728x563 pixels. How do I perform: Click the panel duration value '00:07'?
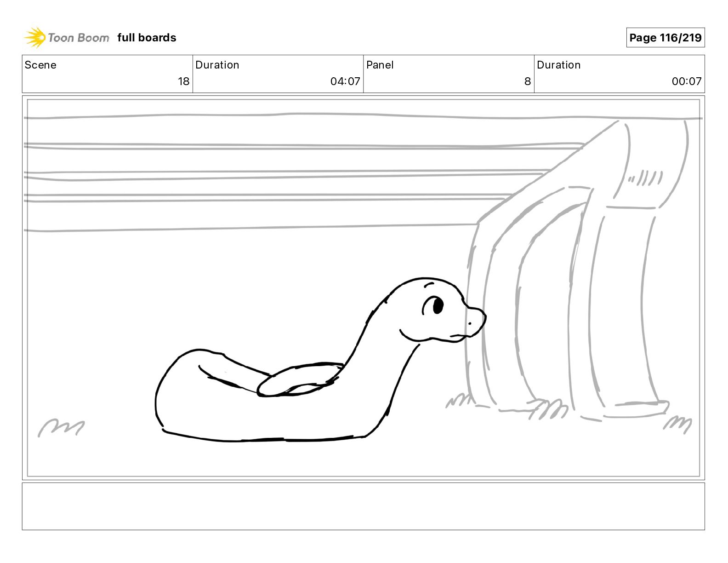coord(687,81)
